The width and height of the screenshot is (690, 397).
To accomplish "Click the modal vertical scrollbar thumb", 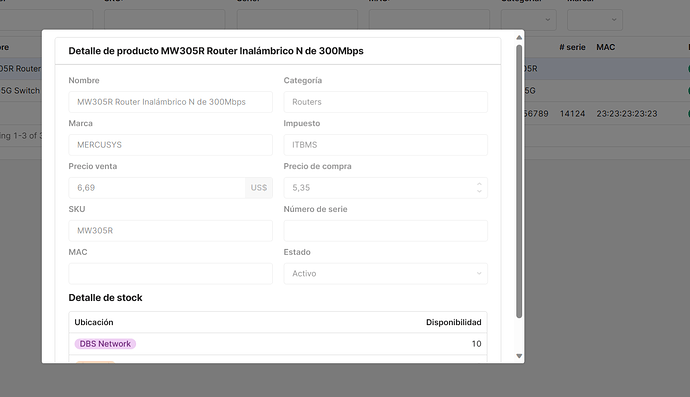I will coord(519,181).
